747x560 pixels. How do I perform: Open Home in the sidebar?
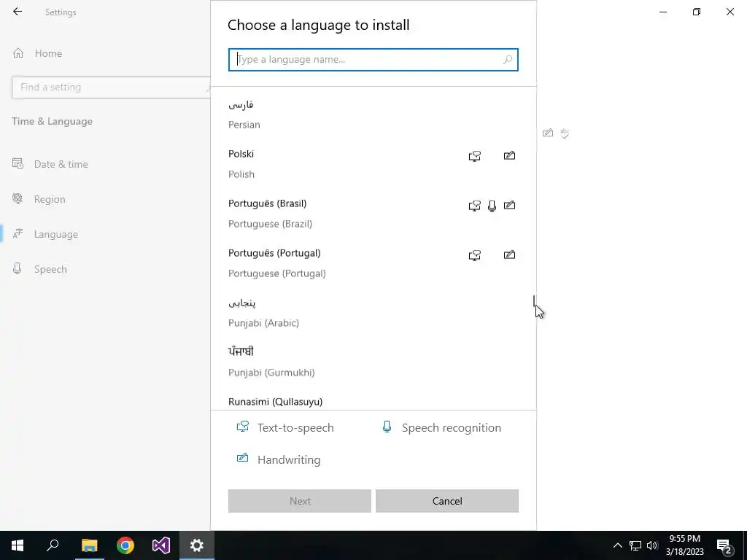coord(48,53)
